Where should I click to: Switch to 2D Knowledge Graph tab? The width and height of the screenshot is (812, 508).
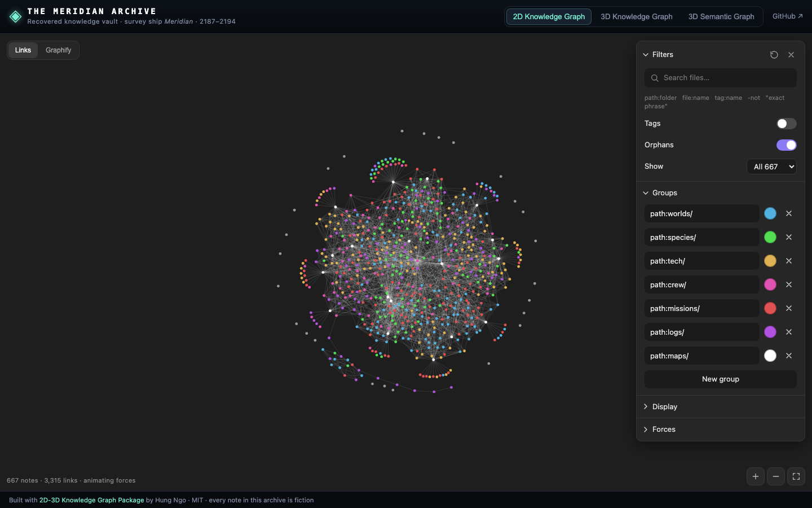point(549,16)
